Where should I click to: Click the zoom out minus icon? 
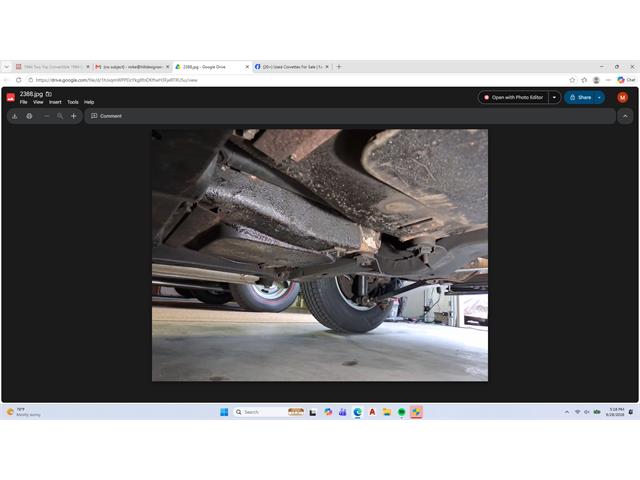47,116
